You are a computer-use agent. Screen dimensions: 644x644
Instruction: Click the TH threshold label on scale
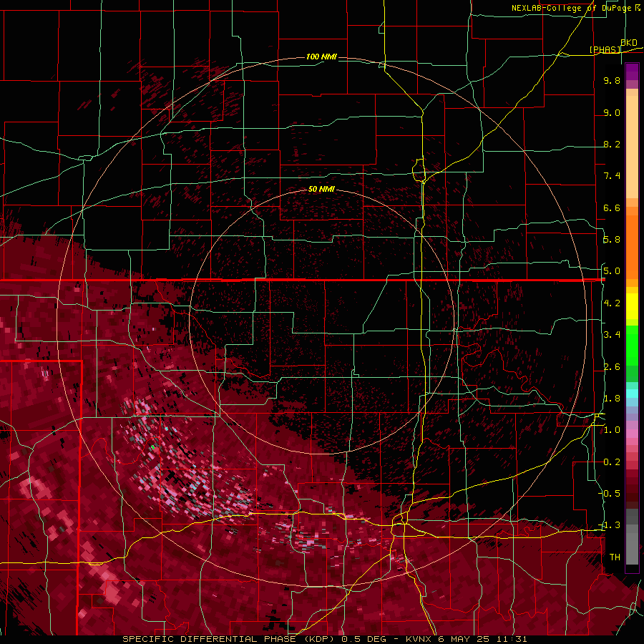tap(615, 557)
